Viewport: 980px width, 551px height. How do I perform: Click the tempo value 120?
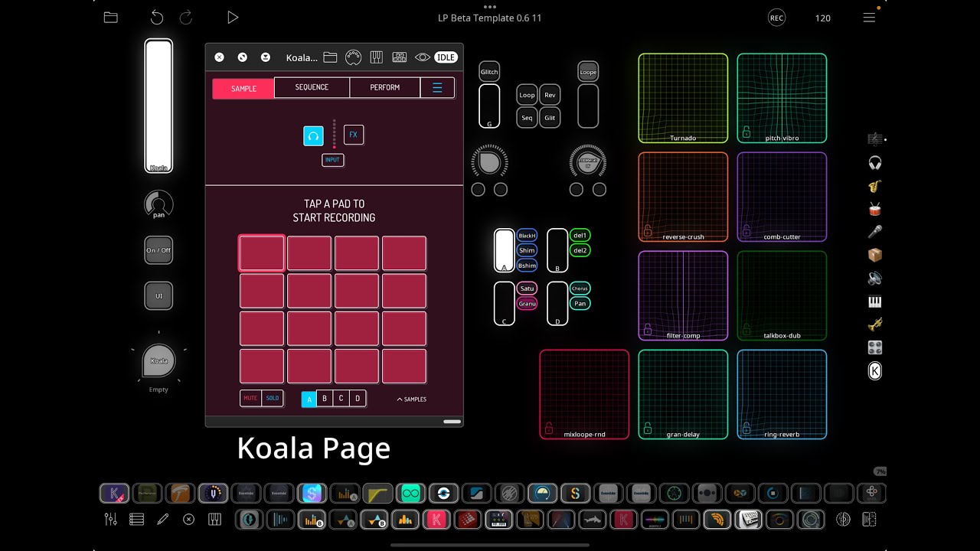point(823,18)
